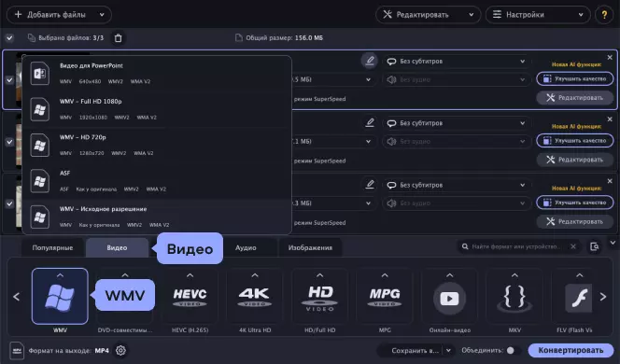Open the Без субтитров dropdown of first file
This screenshot has width=620, height=364.
pos(456,62)
